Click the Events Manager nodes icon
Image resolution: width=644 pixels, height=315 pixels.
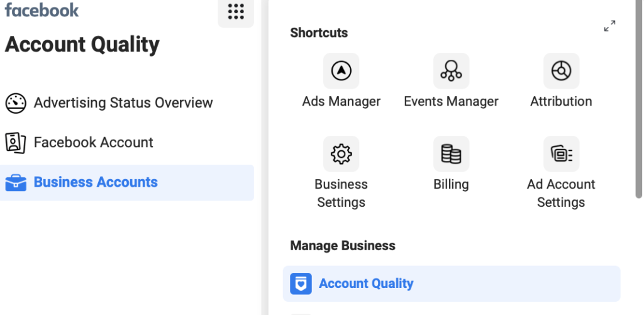pyautogui.click(x=451, y=71)
